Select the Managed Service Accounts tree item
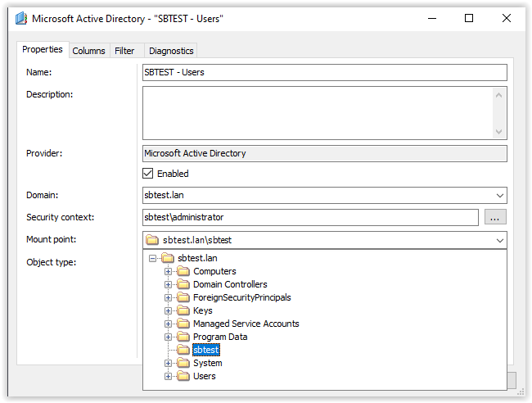532x403 pixels. pyautogui.click(x=246, y=324)
